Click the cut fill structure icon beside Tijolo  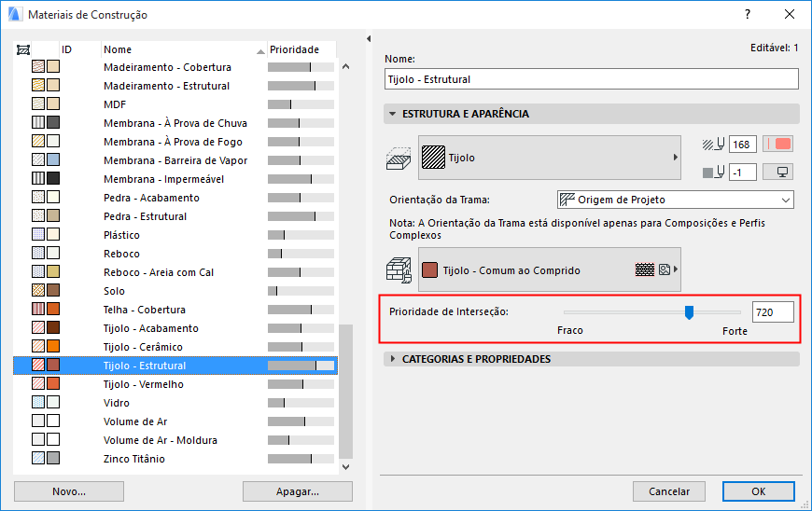tap(399, 159)
